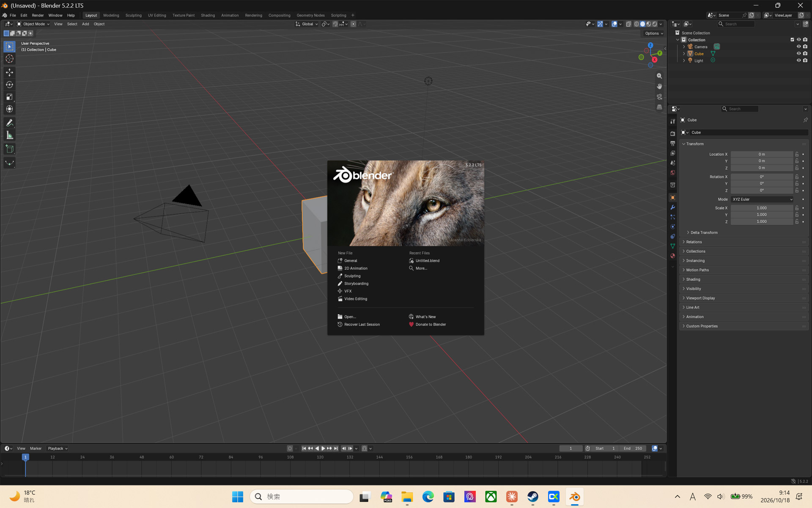Switch orthographic/perspective grid icon
Image resolution: width=812 pixels, height=508 pixels.
(x=659, y=107)
